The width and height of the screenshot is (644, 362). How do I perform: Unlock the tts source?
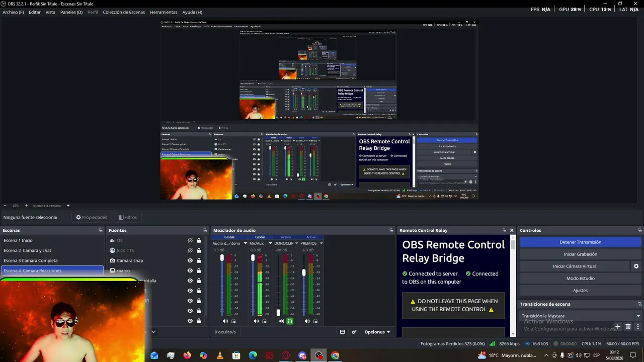(199, 240)
